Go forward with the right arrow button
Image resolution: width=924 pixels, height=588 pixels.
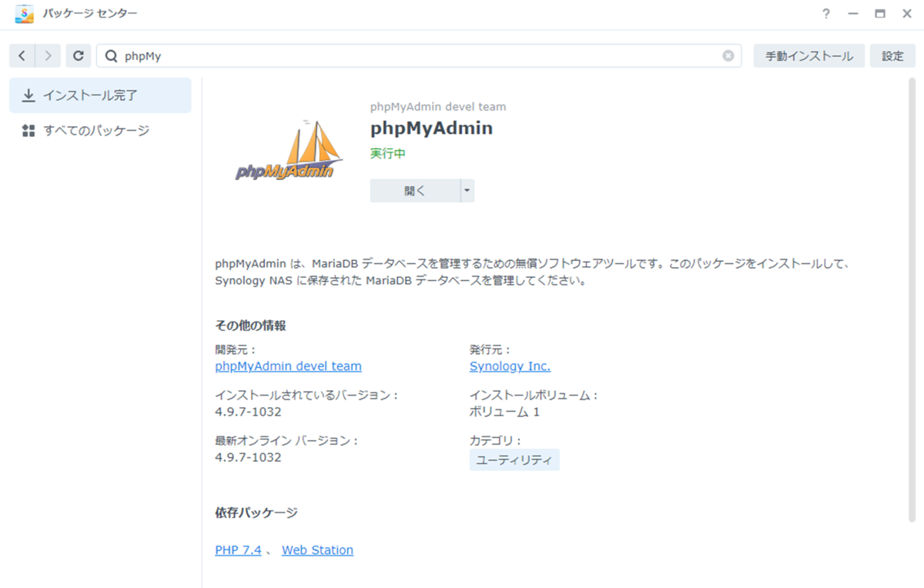49,55
